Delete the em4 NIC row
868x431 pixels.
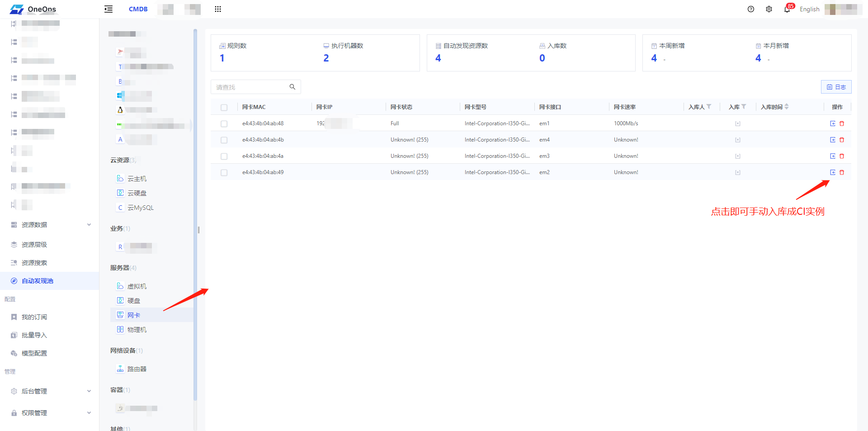[842, 140]
